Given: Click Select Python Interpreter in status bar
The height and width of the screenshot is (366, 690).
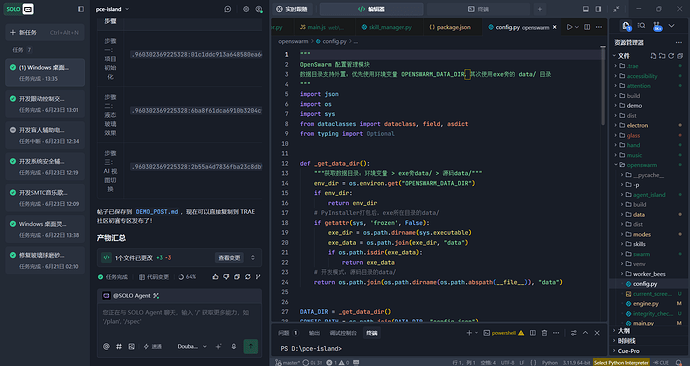Looking at the screenshot, I should pos(621,362).
